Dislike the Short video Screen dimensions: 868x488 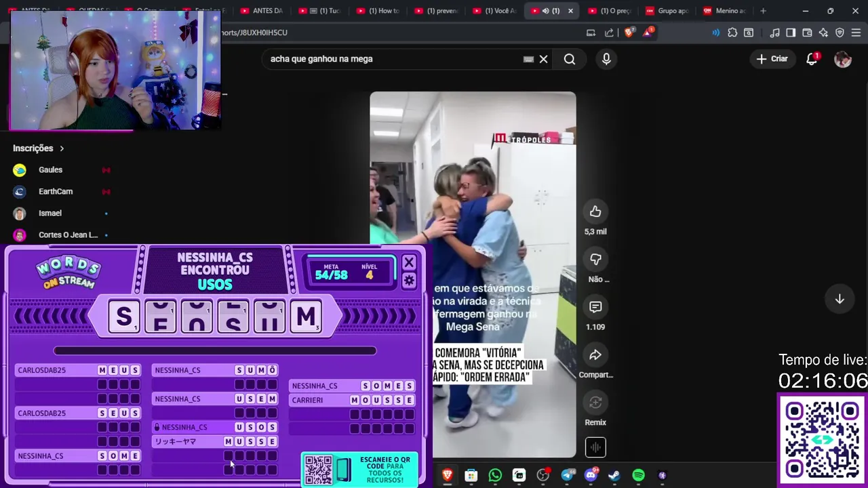[x=595, y=260]
